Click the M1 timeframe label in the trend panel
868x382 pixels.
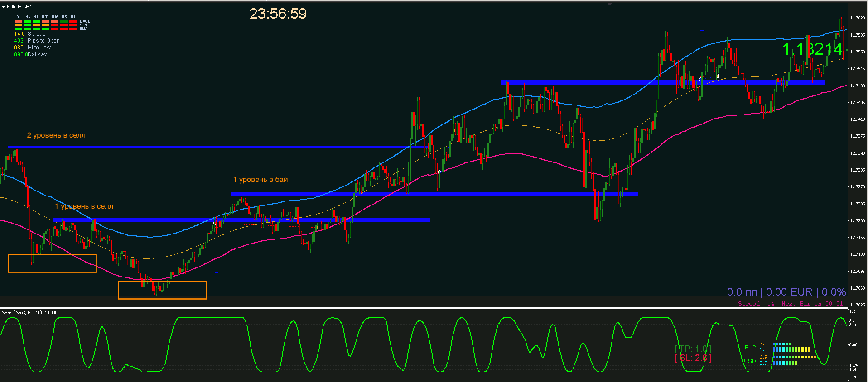pos(73,17)
